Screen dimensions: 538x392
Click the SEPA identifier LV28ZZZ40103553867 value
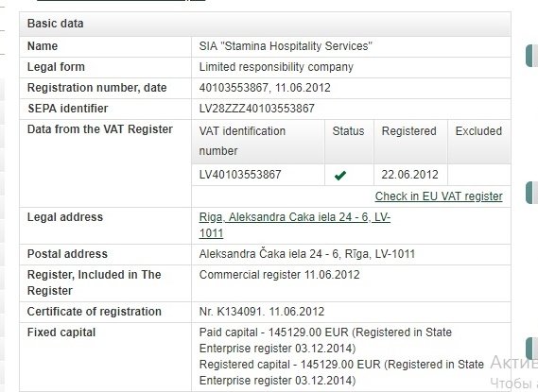[256, 109]
